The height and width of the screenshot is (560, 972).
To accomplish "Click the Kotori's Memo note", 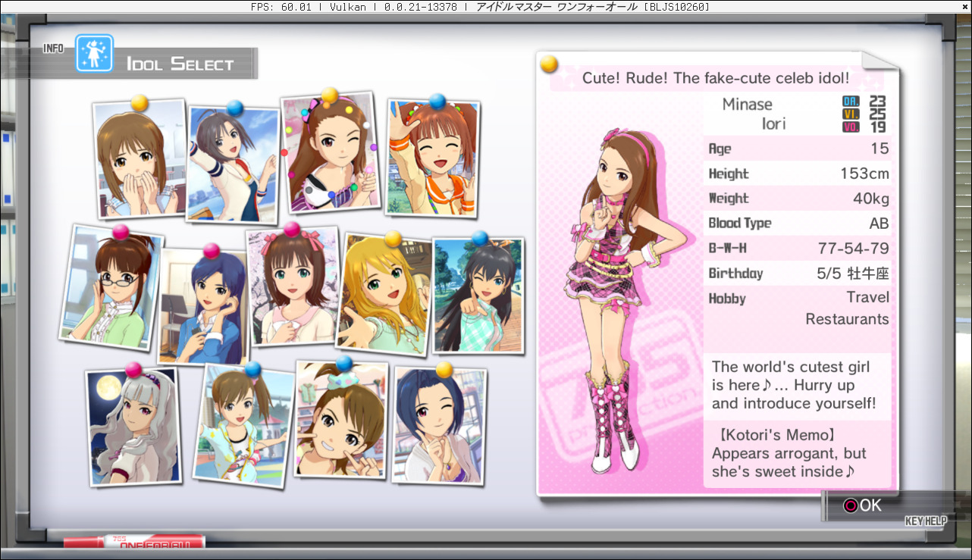I will [x=798, y=454].
